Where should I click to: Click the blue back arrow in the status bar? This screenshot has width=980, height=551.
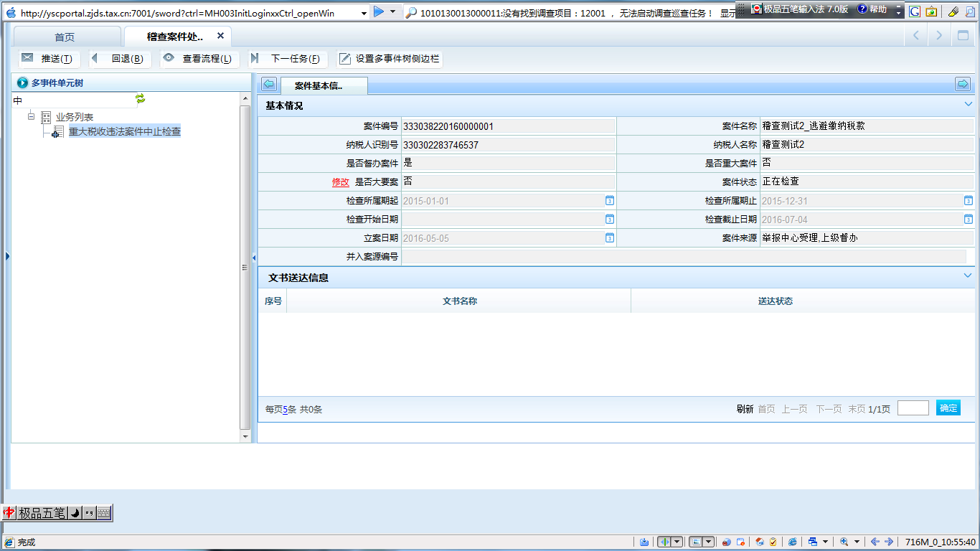click(x=875, y=542)
